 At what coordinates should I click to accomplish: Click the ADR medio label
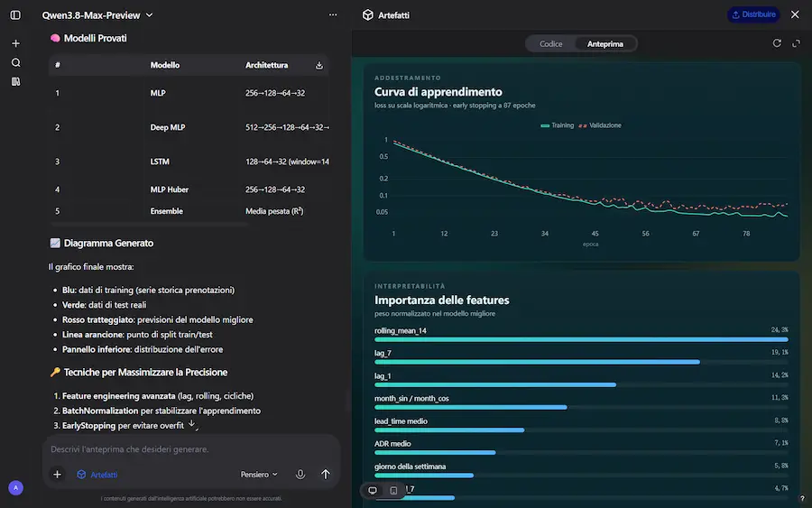392,444
